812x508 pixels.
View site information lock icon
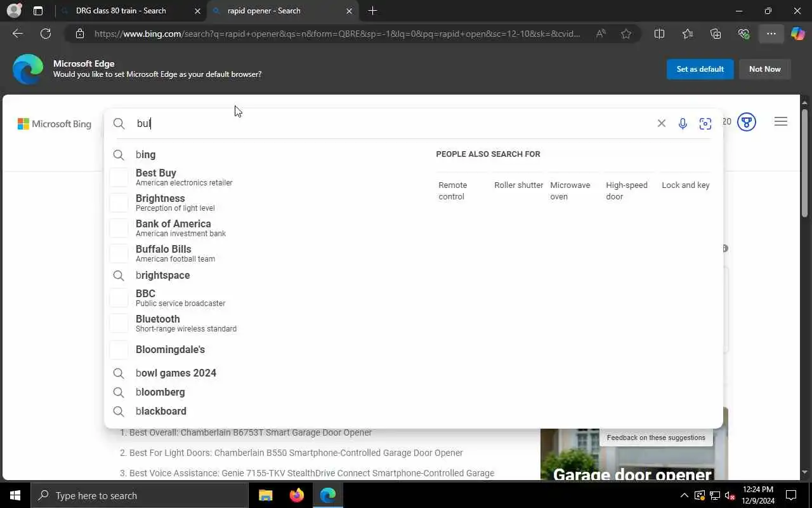pos(80,34)
